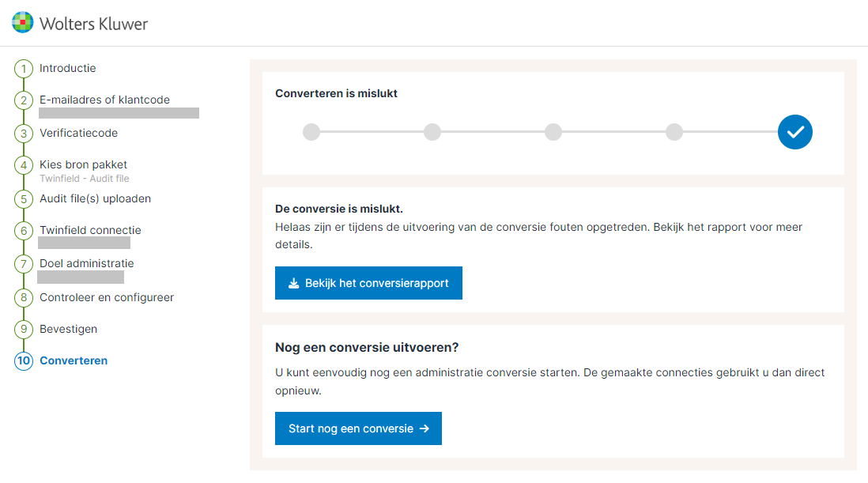868x483 pixels.
Task: Go to E-mailadres of klantcode step
Action: click(104, 100)
